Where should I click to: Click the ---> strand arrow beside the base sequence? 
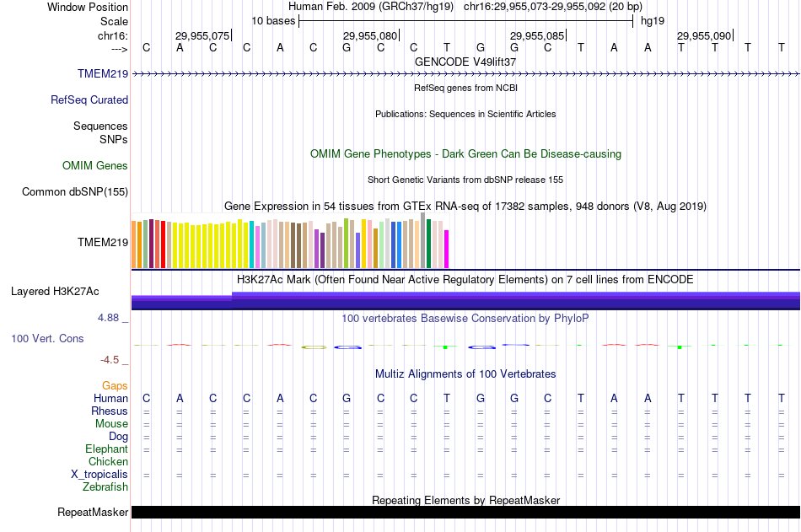[120, 49]
